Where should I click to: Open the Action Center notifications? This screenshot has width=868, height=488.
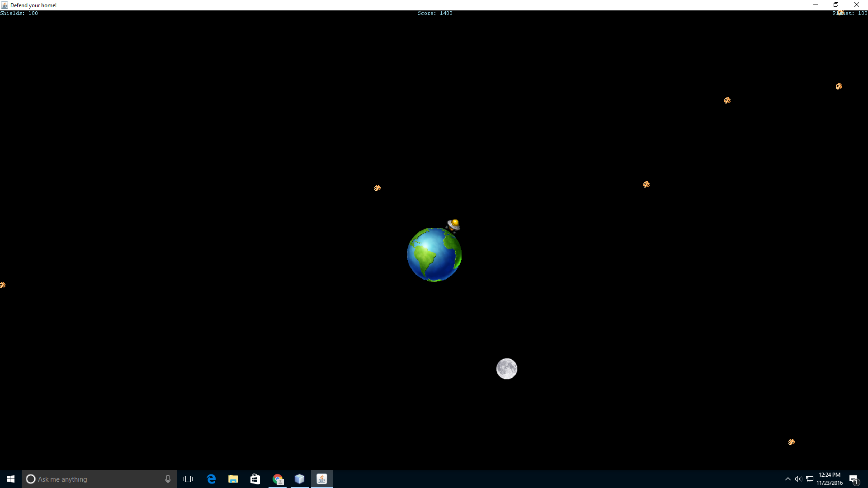click(x=854, y=479)
